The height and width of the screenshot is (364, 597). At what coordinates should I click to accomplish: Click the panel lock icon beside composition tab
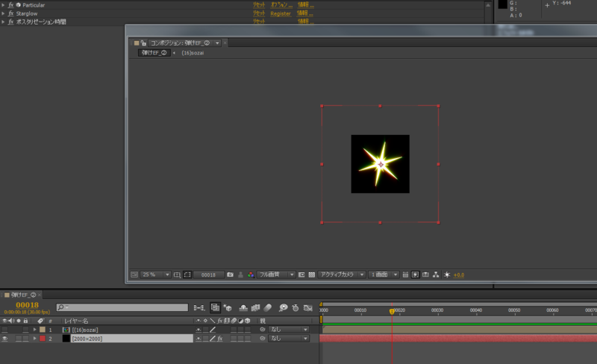click(143, 43)
